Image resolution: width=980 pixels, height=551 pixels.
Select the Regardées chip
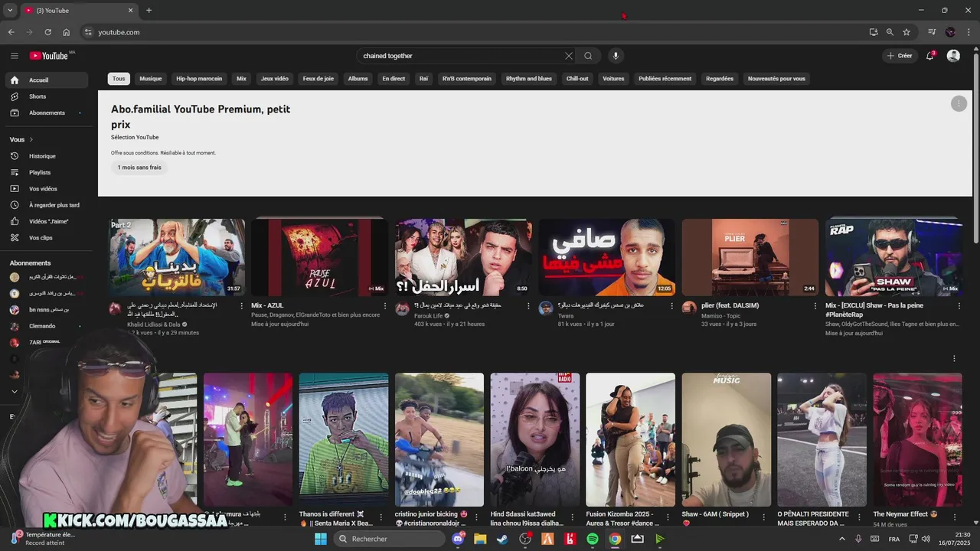[720, 79]
